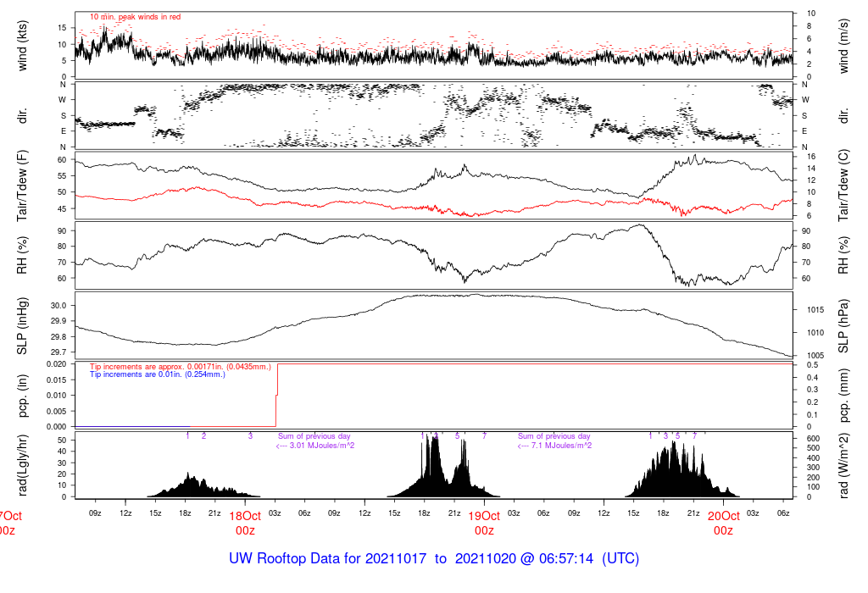Screen dimensions: 868x593
Task: Select the '0.015' precipitation axis tick
Action: (55, 380)
